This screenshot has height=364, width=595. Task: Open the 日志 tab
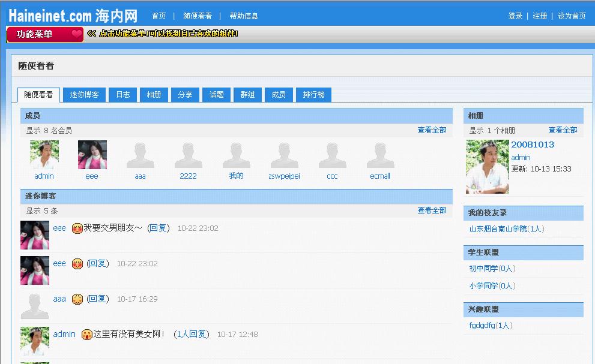[x=123, y=95]
